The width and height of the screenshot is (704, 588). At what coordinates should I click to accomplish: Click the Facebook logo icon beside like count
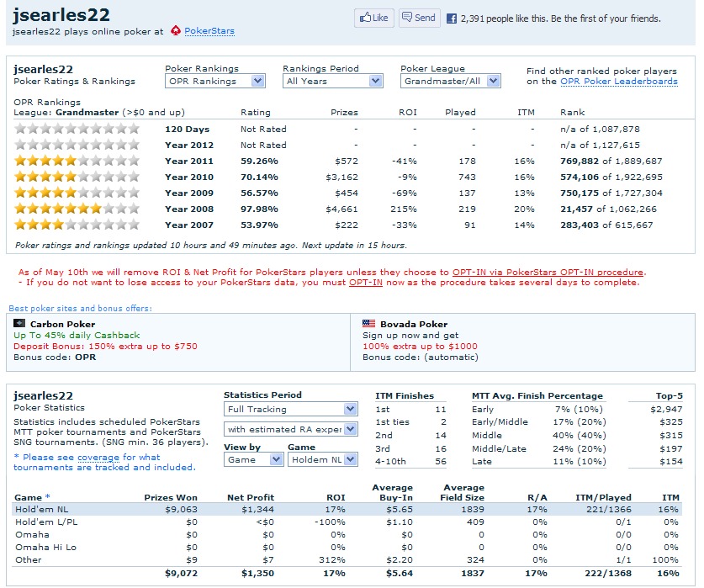[451, 18]
